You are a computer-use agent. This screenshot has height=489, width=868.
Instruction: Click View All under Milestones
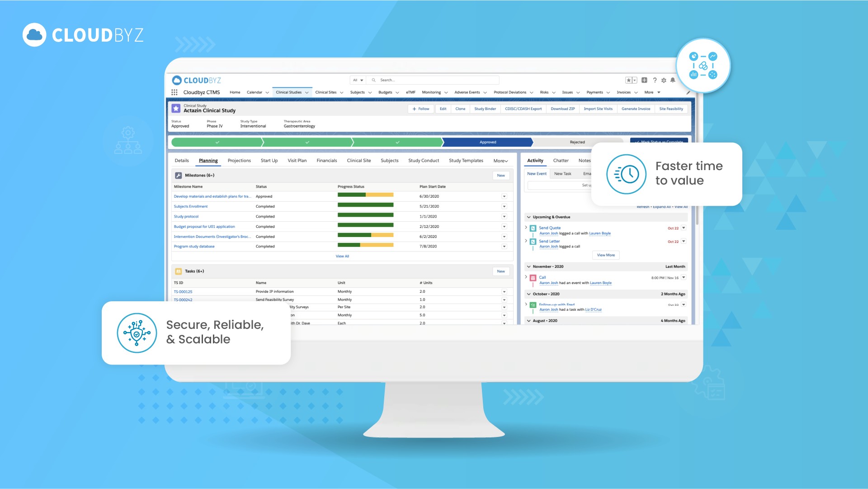pyautogui.click(x=342, y=256)
